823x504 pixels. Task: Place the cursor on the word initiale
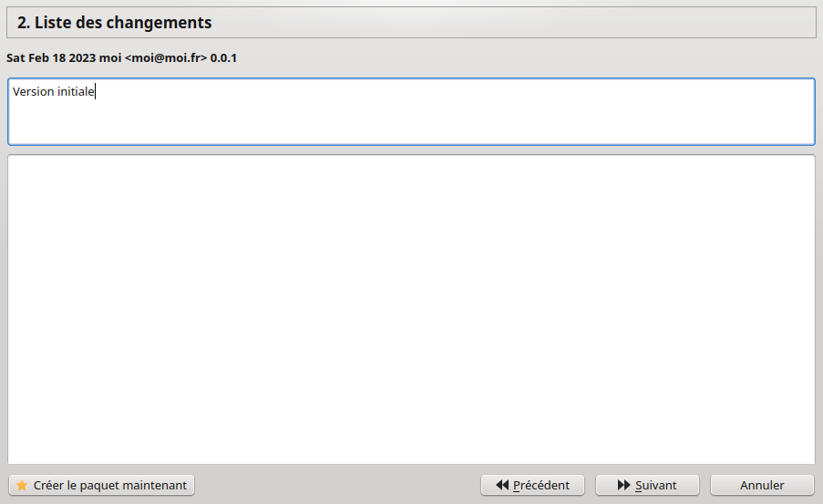click(76, 91)
